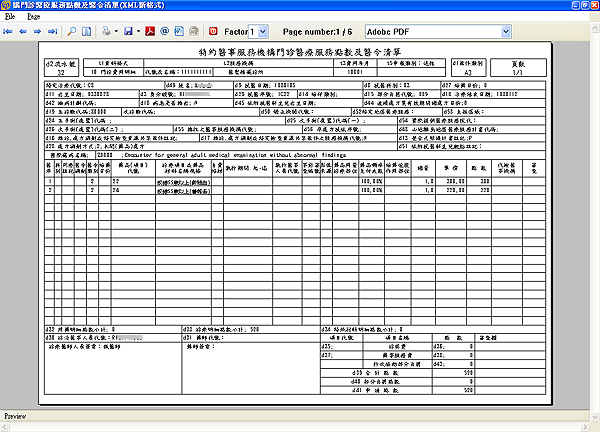600x432 pixels.
Task: Click the blue floppy save icon
Action: 129,32
